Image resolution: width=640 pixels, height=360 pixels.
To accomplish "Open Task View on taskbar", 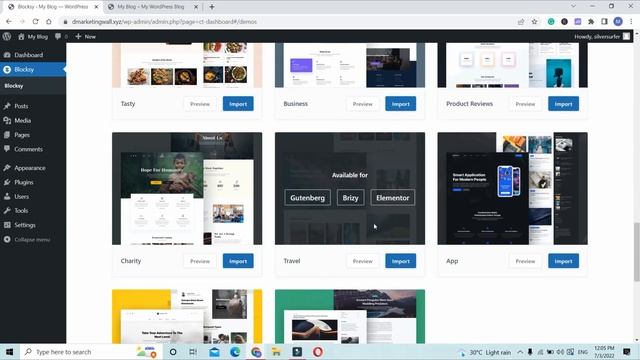I will pyautogui.click(x=193, y=352).
